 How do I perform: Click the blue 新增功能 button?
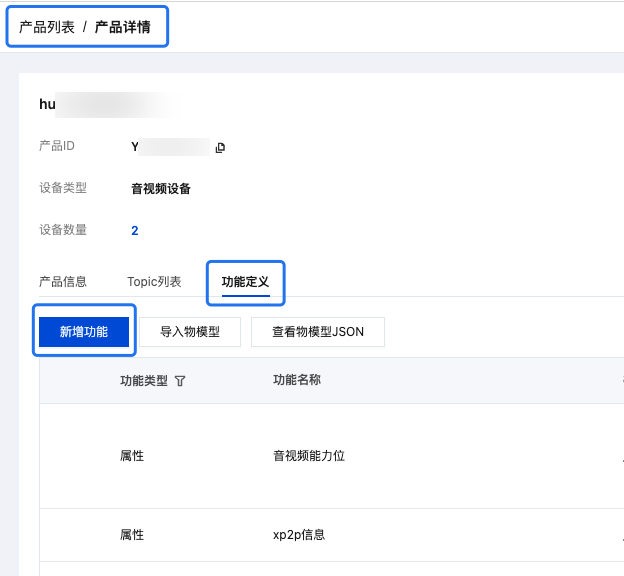[84, 332]
